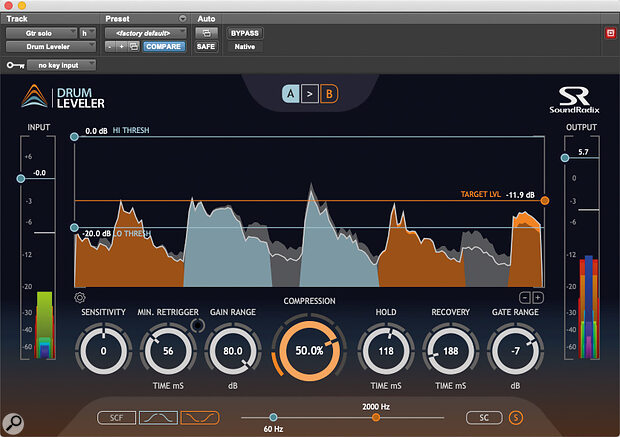
Task: Close the plug-in window with red button
Action: coord(8,5)
